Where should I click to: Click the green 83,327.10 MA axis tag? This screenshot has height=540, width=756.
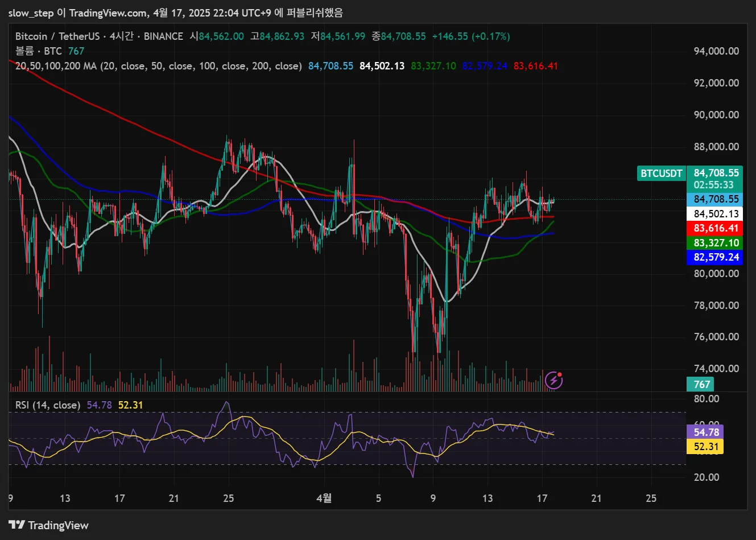(716, 243)
